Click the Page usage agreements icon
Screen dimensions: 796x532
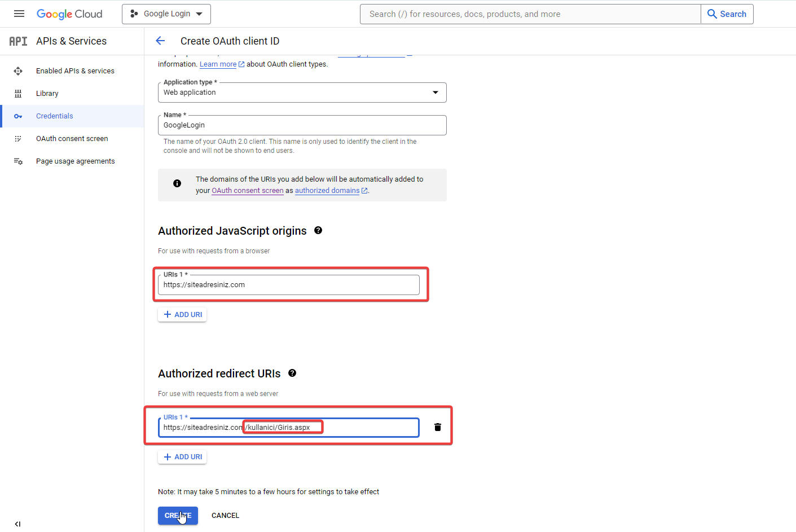(18, 161)
